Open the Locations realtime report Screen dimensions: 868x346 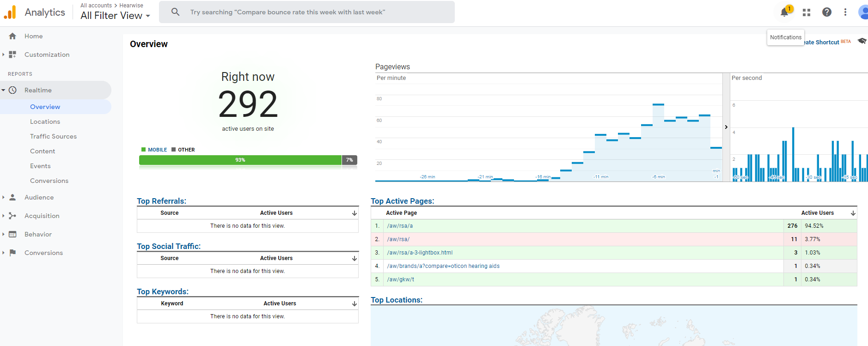(x=45, y=121)
